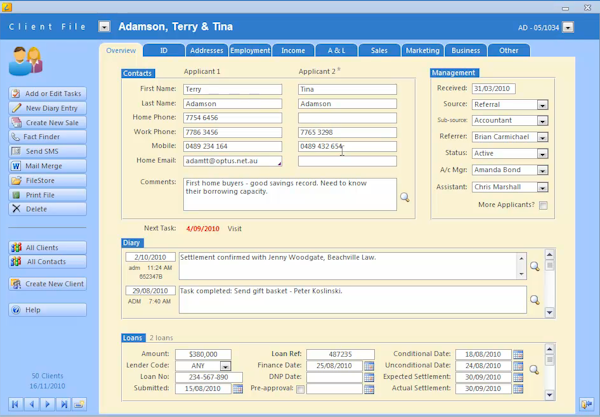This screenshot has width=600, height=417.
Task: Tick the More Applicants checkbox
Action: click(x=543, y=205)
